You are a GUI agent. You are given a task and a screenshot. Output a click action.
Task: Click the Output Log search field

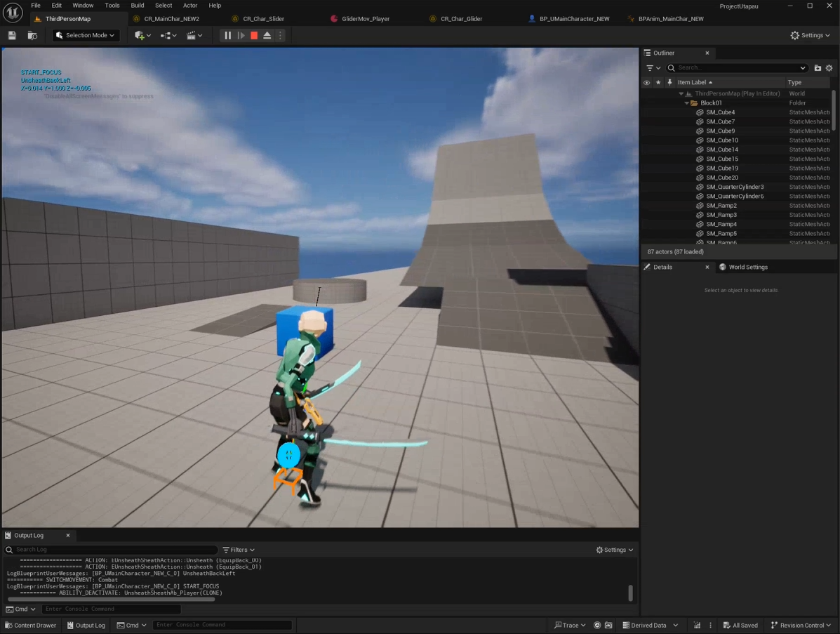coord(112,550)
